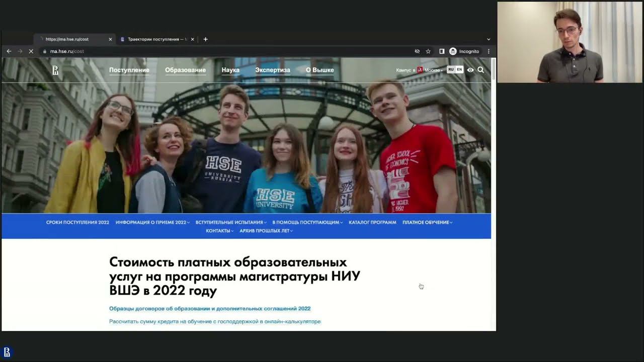Viewport: 644px width, 362px height.
Task: Expand Контакты menu
Action: (x=219, y=231)
